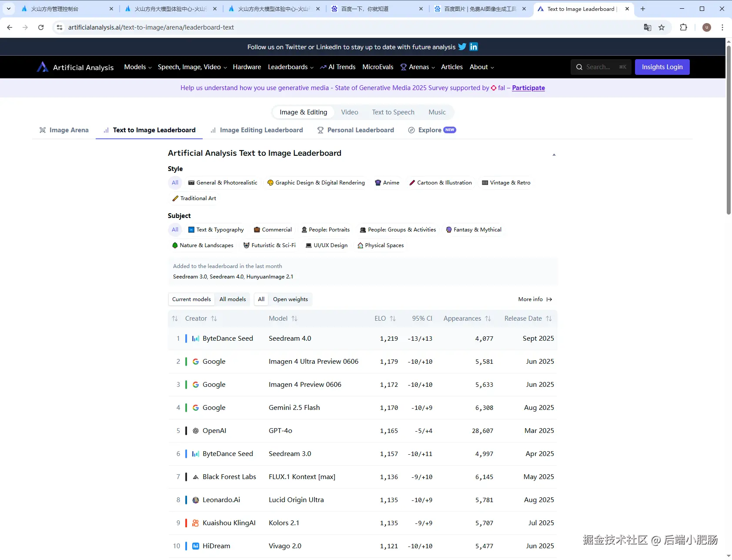This screenshot has width=732, height=560.
Task: Switch to the Text to Speech tab
Action: point(393,112)
